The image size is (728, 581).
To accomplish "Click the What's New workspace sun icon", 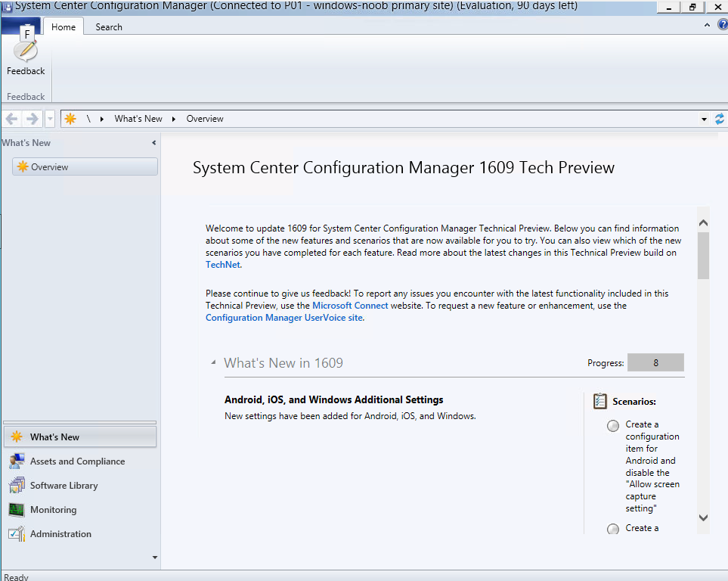I will click(x=17, y=437).
